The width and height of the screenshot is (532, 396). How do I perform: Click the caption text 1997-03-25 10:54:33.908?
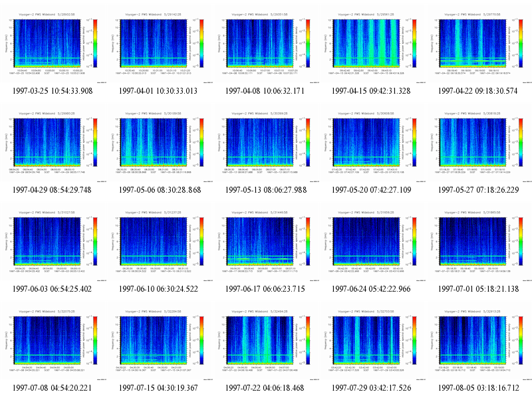tap(53, 91)
